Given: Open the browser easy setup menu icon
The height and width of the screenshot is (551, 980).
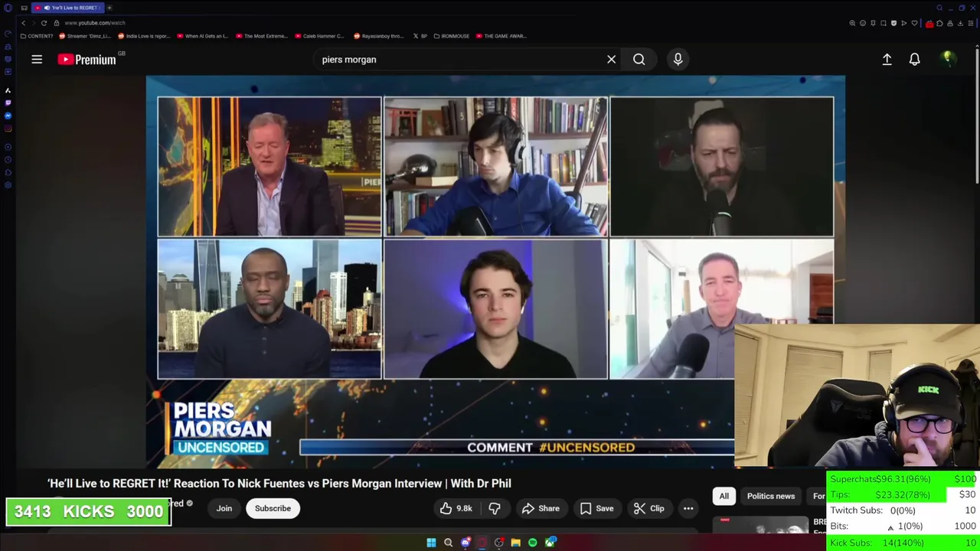Looking at the screenshot, I should point(971,23).
